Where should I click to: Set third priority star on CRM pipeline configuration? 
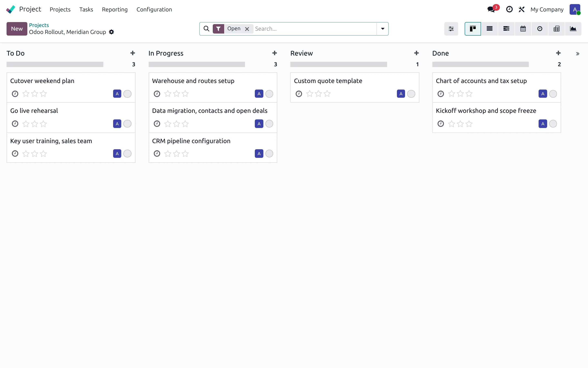[x=185, y=154]
